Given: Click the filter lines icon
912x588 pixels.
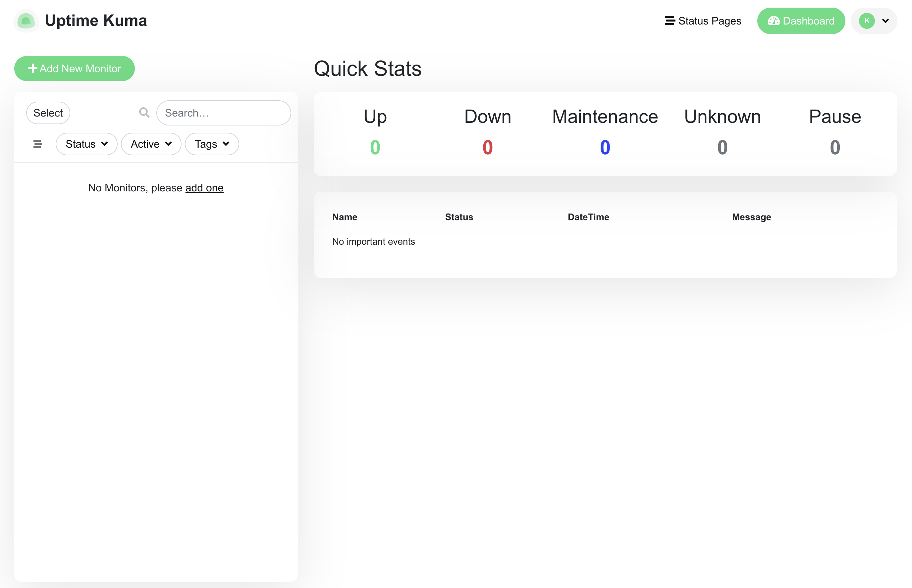Looking at the screenshot, I should 37,144.
